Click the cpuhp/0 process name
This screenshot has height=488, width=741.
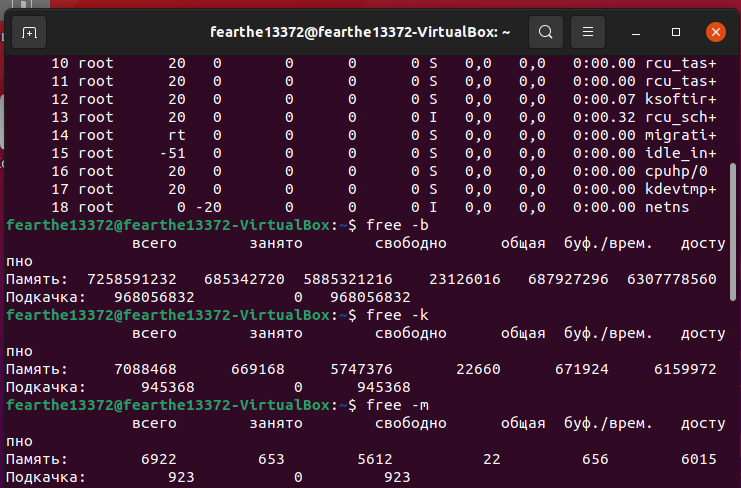click(676, 171)
